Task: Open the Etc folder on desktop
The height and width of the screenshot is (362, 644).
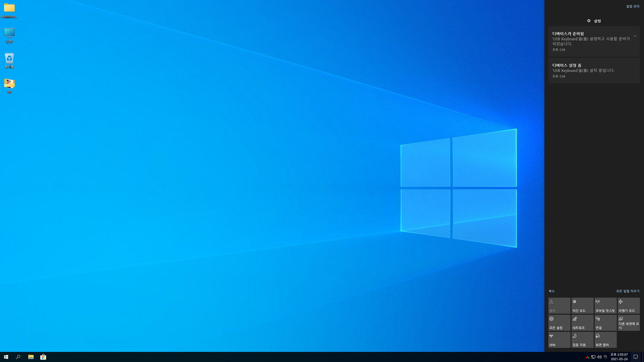Action: (9, 86)
